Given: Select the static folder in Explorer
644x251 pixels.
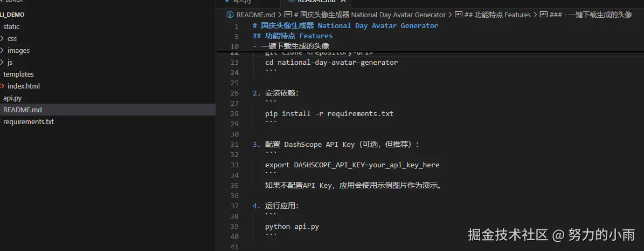Looking at the screenshot, I should pyautogui.click(x=11, y=27).
